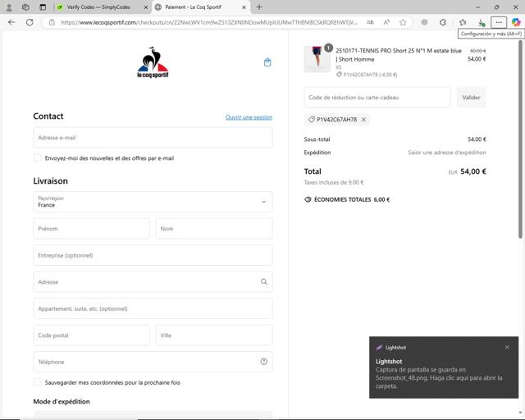Click the ÉCONOMIES TOTALES 6,00 € text
This screenshot has width=525, height=420.
[352, 199]
